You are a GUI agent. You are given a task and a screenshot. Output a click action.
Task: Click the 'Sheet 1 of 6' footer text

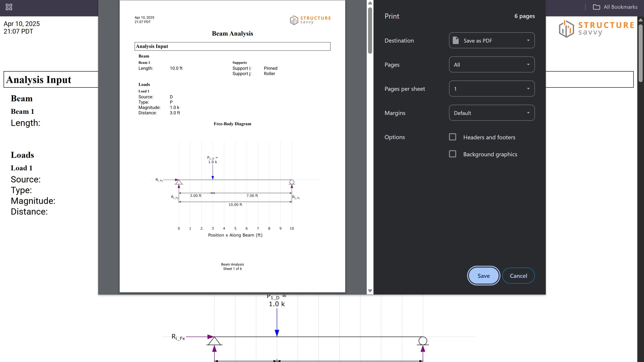pos(232,269)
